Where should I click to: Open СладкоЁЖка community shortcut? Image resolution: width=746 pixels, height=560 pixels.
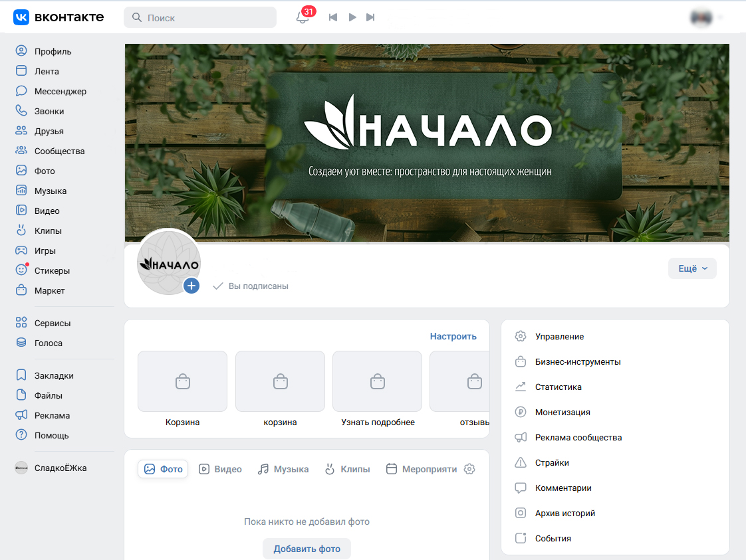[x=51, y=468]
